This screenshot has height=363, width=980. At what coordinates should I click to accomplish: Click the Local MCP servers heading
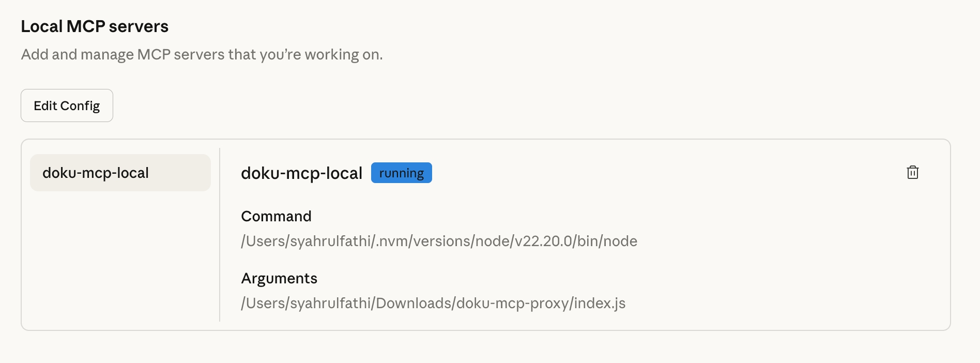point(95,26)
